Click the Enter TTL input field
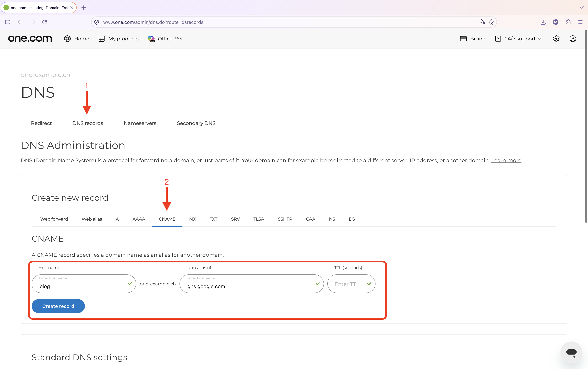 (x=351, y=284)
